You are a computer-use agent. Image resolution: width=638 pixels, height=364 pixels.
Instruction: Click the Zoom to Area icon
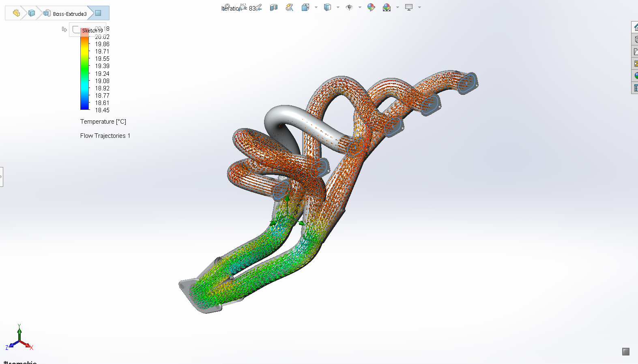[243, 7]
